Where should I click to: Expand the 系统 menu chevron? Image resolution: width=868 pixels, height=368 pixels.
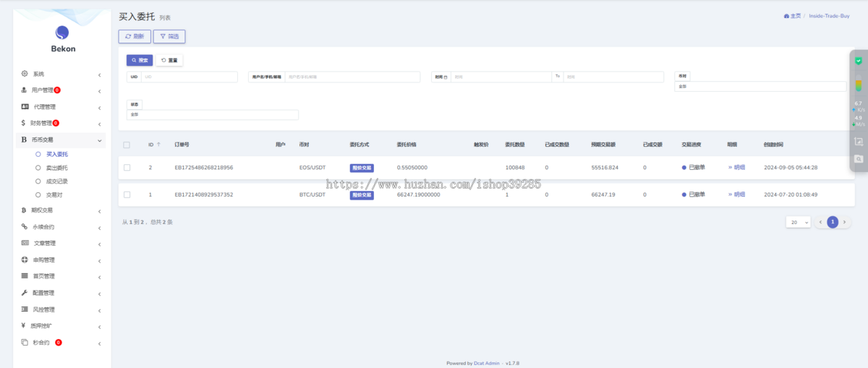tap(100, 74)
